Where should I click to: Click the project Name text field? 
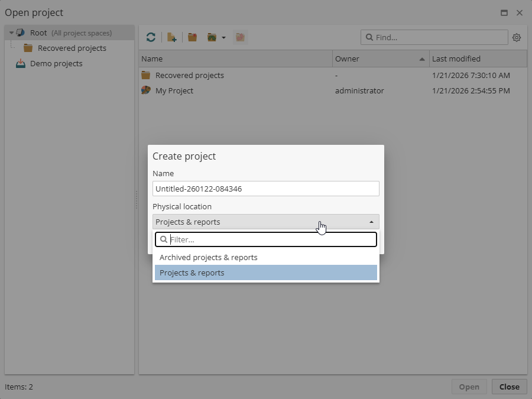click(x=265, y=189)
